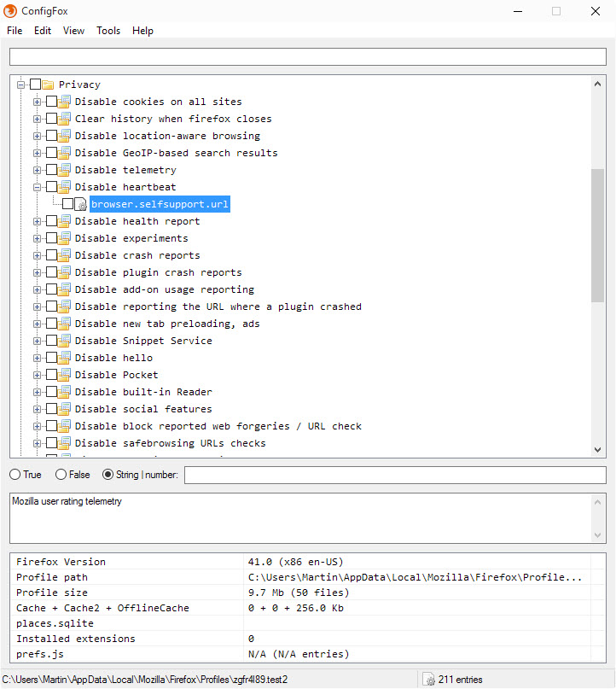Screen dimensions: 616x689
Task: Open the Help menu
Action: pyautogui.click(x=142, y=31)
